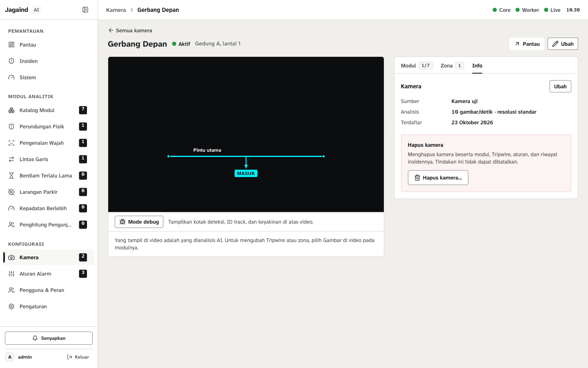
Task: Switch to the Modul tab
Action: [416, 65]
